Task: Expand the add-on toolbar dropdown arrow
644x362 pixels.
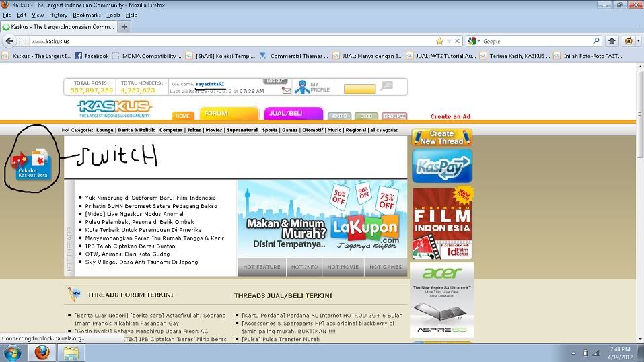Action: (x=639, y=40)
